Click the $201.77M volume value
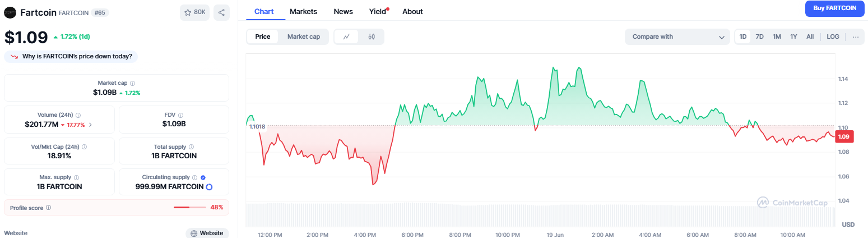The width and height of the screenshot is (868, 238). coord(41,124)
